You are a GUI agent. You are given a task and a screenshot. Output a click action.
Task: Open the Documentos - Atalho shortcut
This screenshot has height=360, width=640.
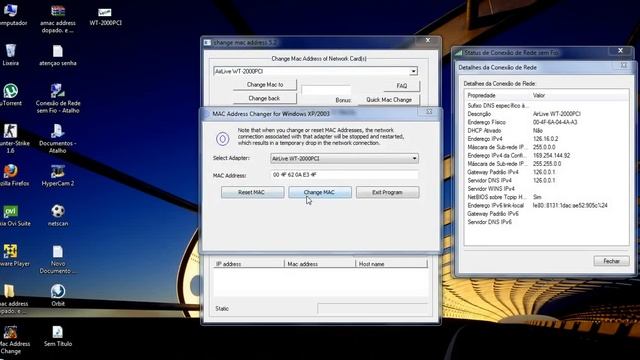click(x=58, y=138)
